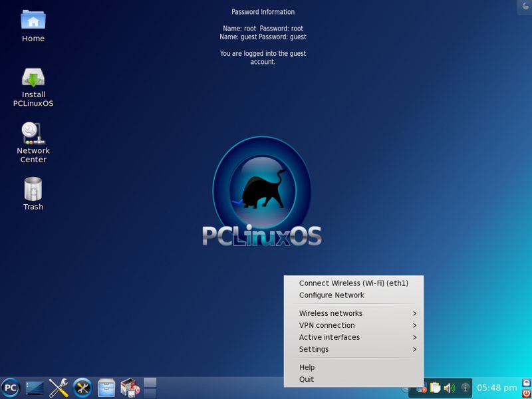This screenshot has height=399, width=532.
Task: Switch to the lower virtual desktop in pager
Action: 150,394
